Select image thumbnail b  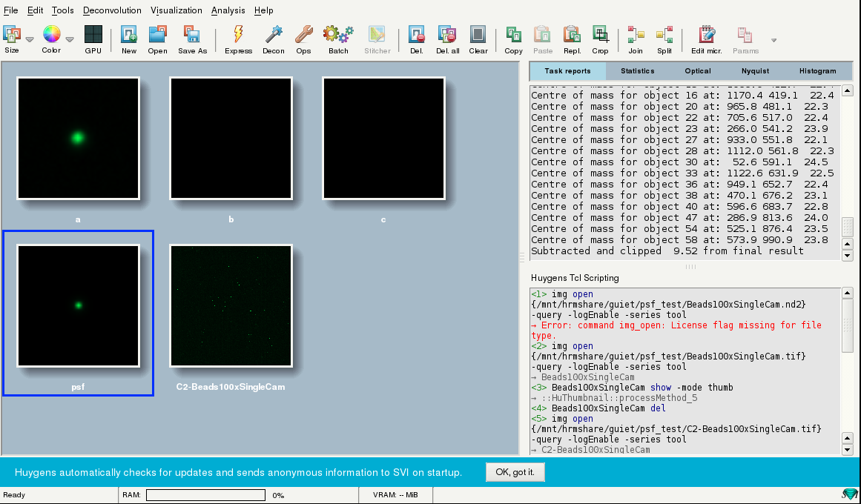(231, 139)
